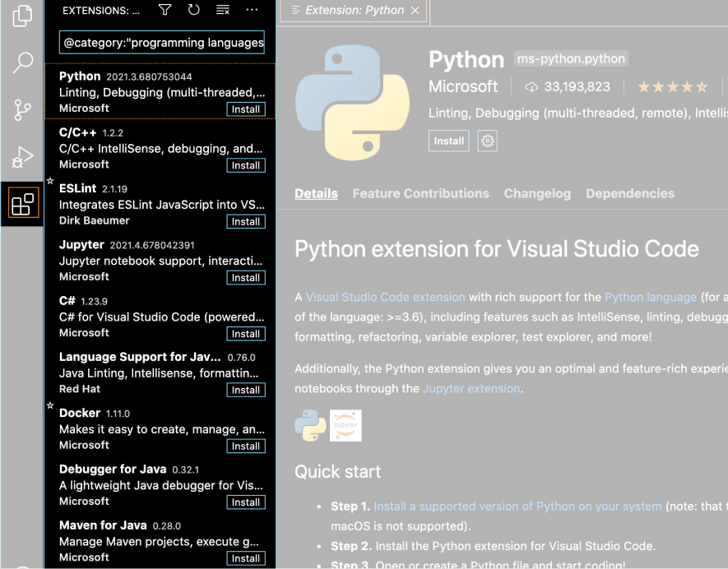Open the Run and Debug view

click(x=23, y=156)
